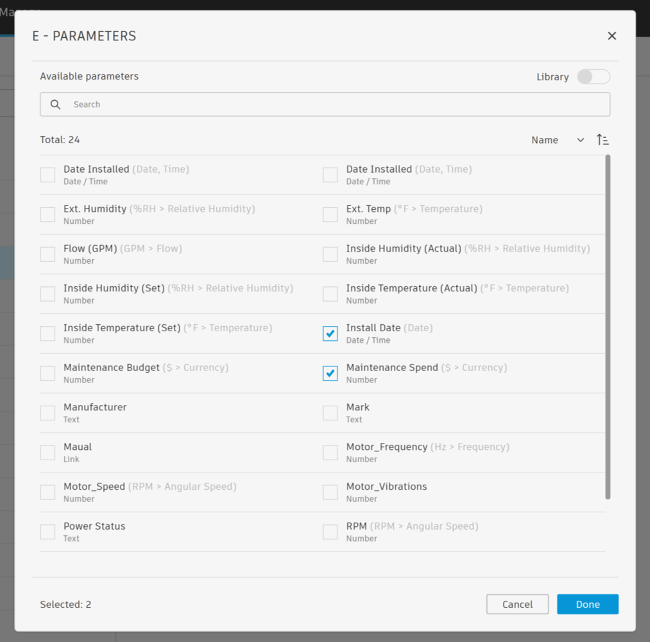Select the Ext. Humidity parameter checkbox
This screenshot has width=650, height=642.
tap(48, 215)
